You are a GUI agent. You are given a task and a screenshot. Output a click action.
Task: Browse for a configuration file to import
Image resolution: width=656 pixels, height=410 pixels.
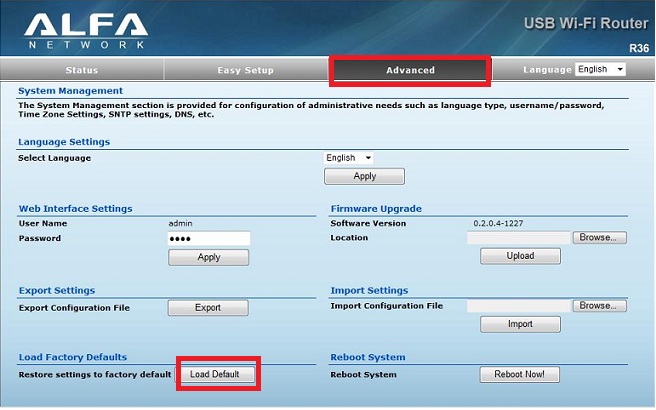[x=600, y=306]
